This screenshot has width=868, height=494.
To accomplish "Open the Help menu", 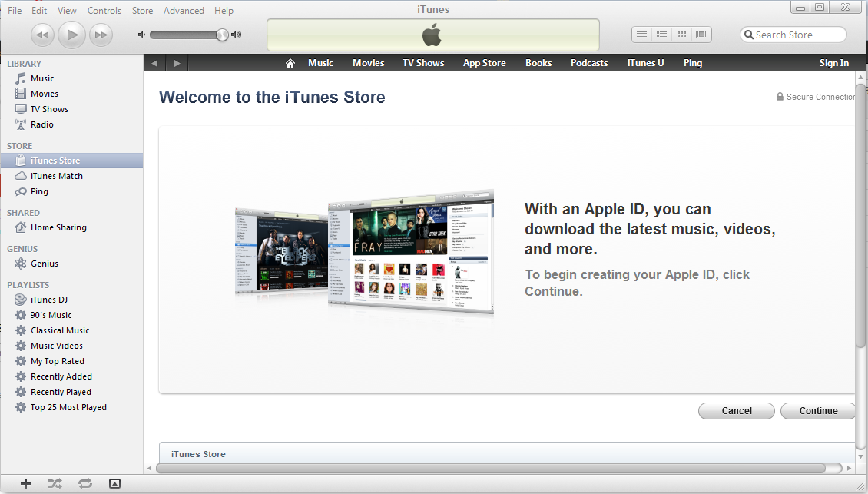I will (x=224, y=11).
